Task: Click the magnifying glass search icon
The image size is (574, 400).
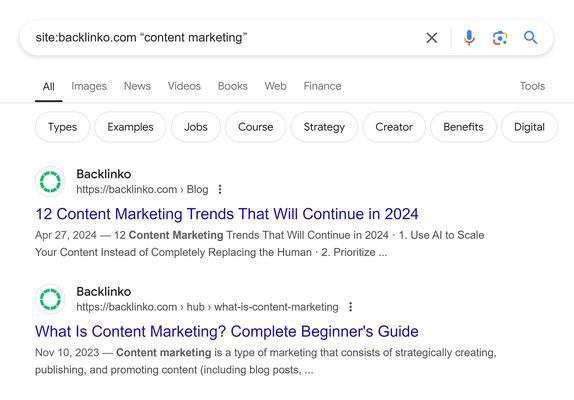Action: [530, 37]
